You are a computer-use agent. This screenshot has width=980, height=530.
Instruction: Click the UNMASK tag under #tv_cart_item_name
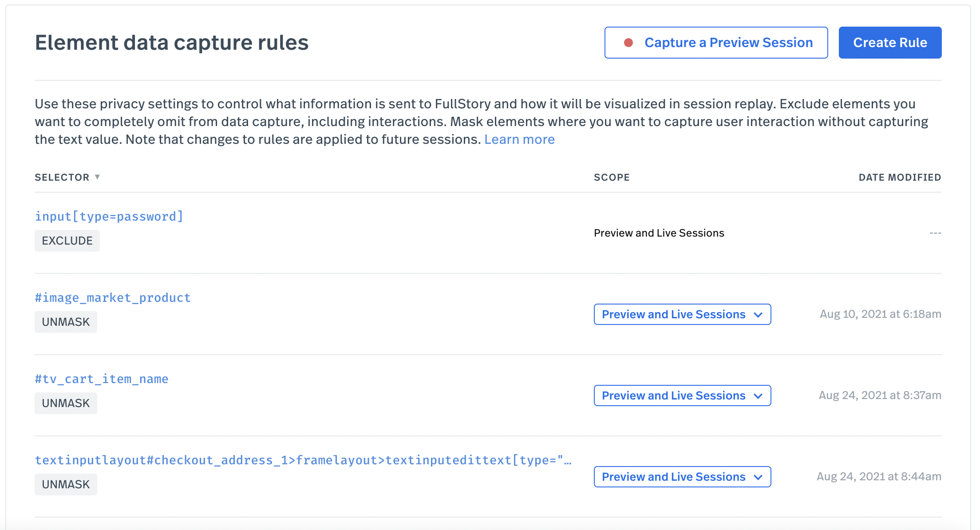click(x=66, y=403)
